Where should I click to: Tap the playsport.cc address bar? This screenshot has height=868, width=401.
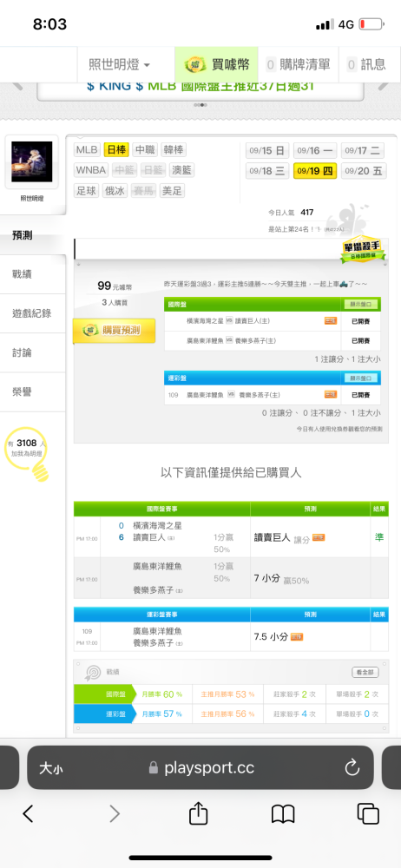200,767
